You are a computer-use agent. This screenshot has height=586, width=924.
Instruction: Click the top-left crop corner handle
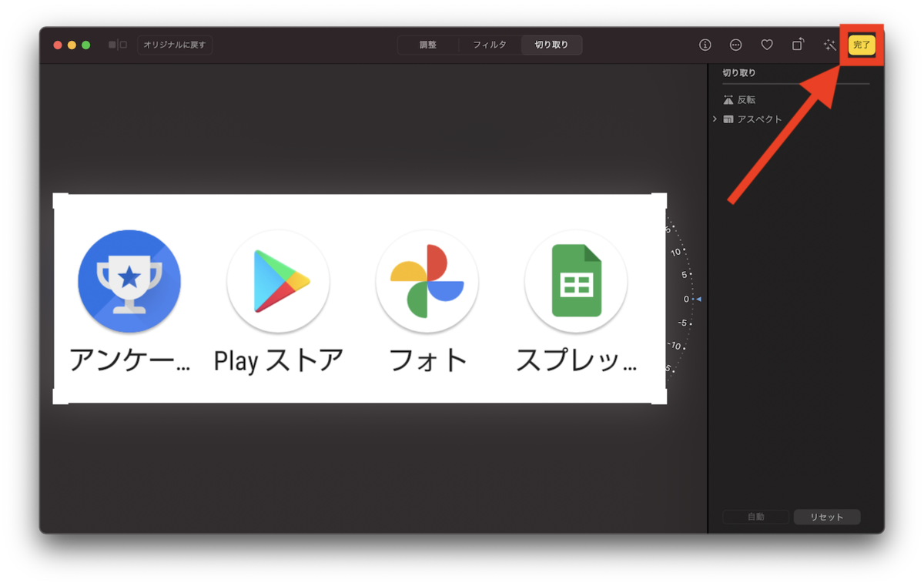(60, 201)
